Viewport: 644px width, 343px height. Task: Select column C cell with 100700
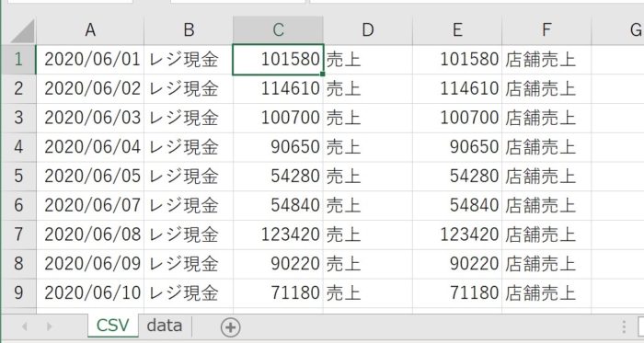pos(278,118)
